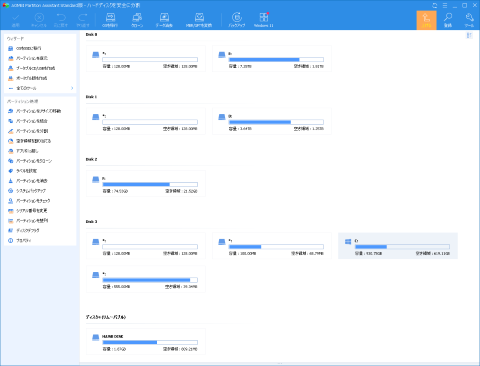Select the F: partition card on Disk 2
The image size is (480, 366).
146,183
